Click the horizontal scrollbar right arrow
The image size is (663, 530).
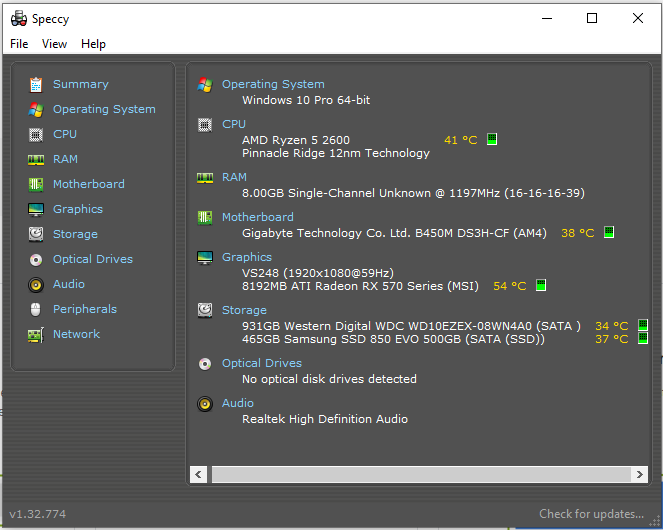(639, 475)
